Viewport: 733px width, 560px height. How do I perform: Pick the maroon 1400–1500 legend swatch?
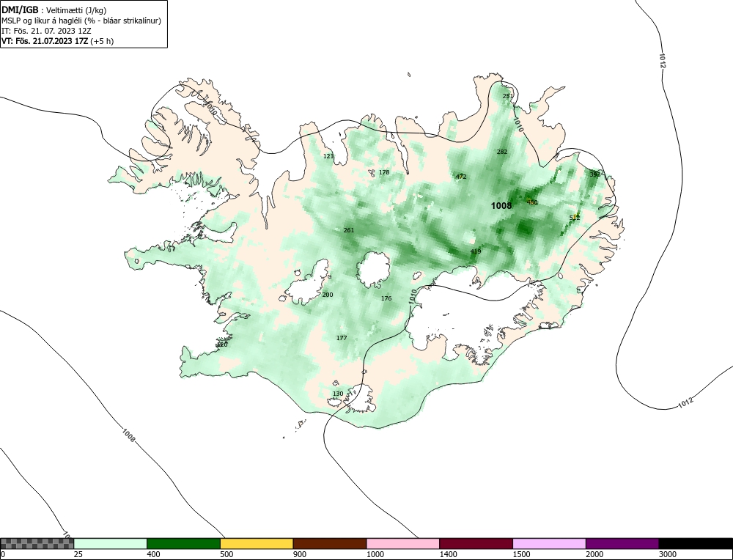click(x=476, y=544)
